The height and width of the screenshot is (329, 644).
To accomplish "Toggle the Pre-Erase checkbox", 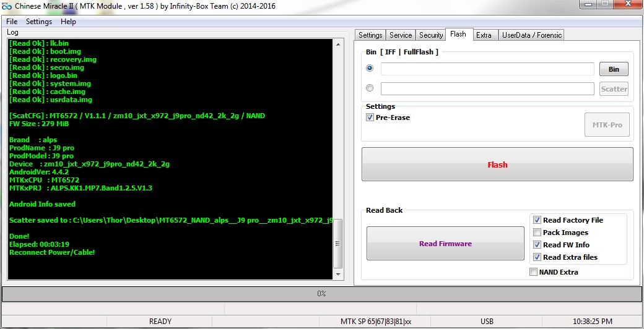I will coord(370,117).
